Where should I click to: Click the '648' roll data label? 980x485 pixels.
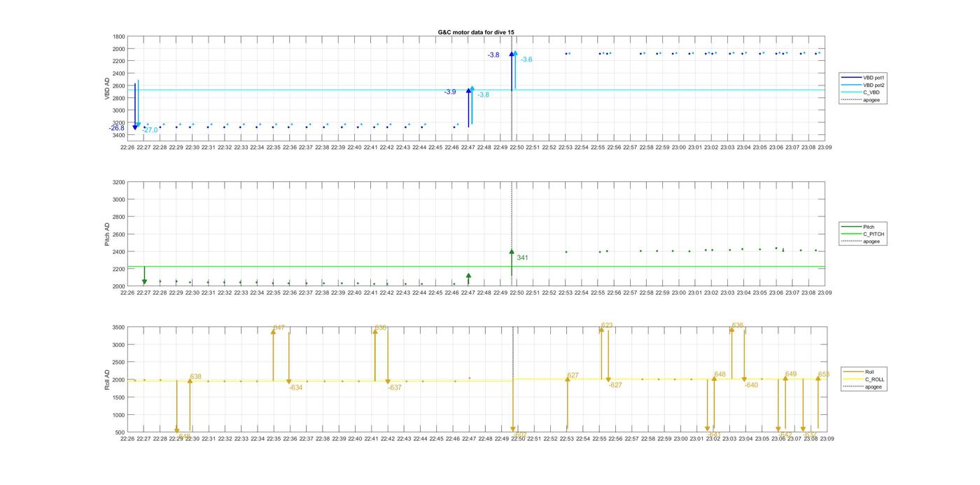pos(720,374)
